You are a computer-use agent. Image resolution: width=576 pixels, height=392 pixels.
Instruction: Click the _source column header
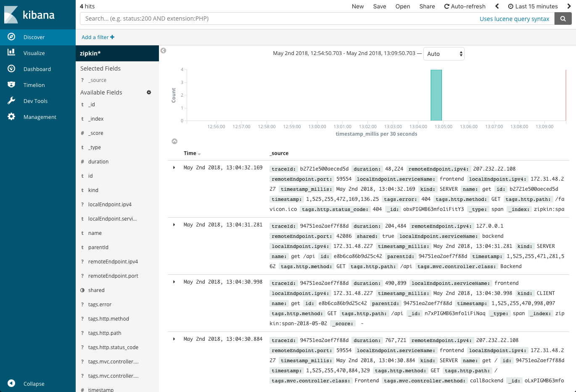tap(279, 153)
